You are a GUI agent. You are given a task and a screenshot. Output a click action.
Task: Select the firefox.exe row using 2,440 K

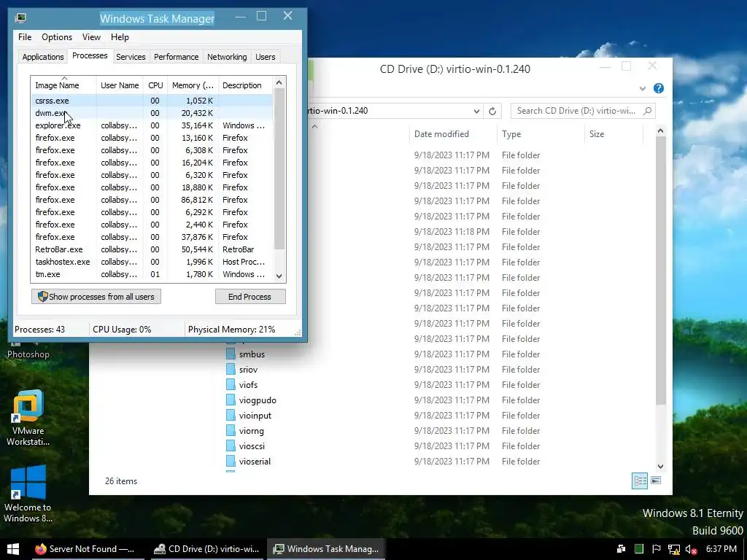[x=152, y=225]
